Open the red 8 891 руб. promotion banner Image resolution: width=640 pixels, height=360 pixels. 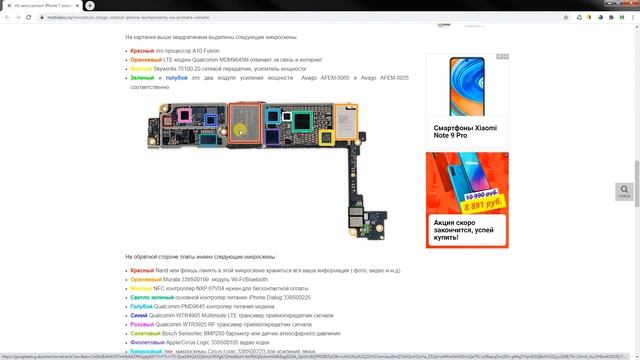[467, 200]
